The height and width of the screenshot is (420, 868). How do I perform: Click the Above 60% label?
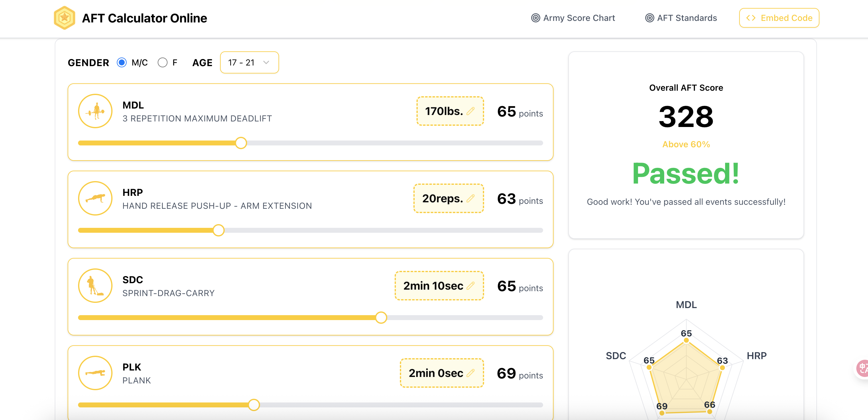coord(686,144)
